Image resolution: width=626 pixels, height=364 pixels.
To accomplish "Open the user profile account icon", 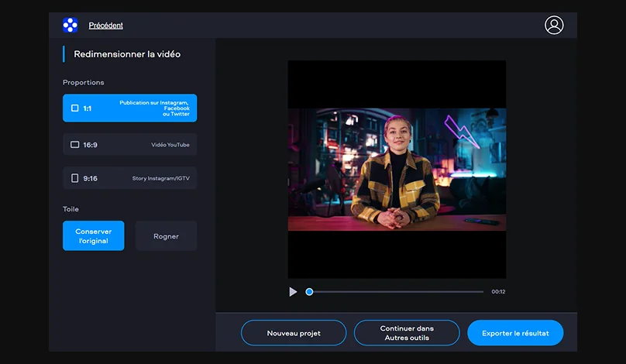I will pyautogui.click(x=554, y=25).
